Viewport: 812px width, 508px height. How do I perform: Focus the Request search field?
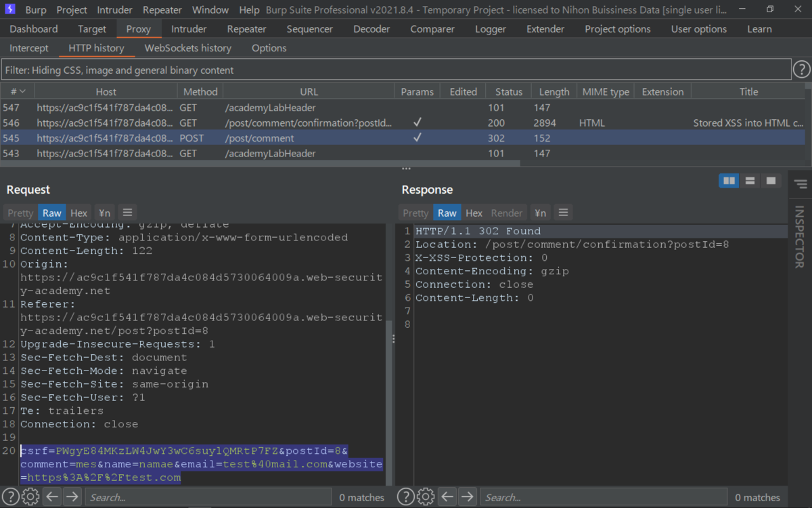pos(208,497)
